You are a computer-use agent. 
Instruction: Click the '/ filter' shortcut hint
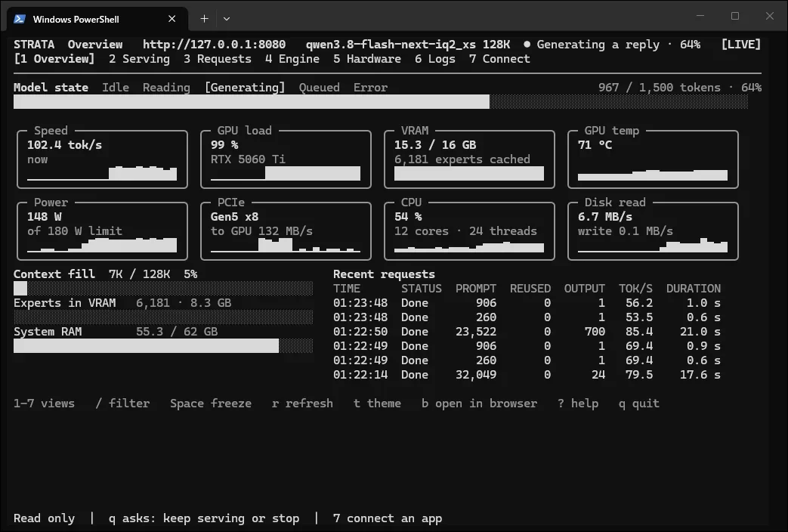[x=122, y=404]
